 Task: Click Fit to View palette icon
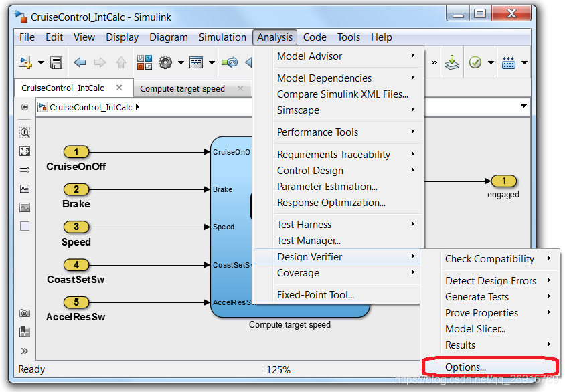[x=25, y=151]
